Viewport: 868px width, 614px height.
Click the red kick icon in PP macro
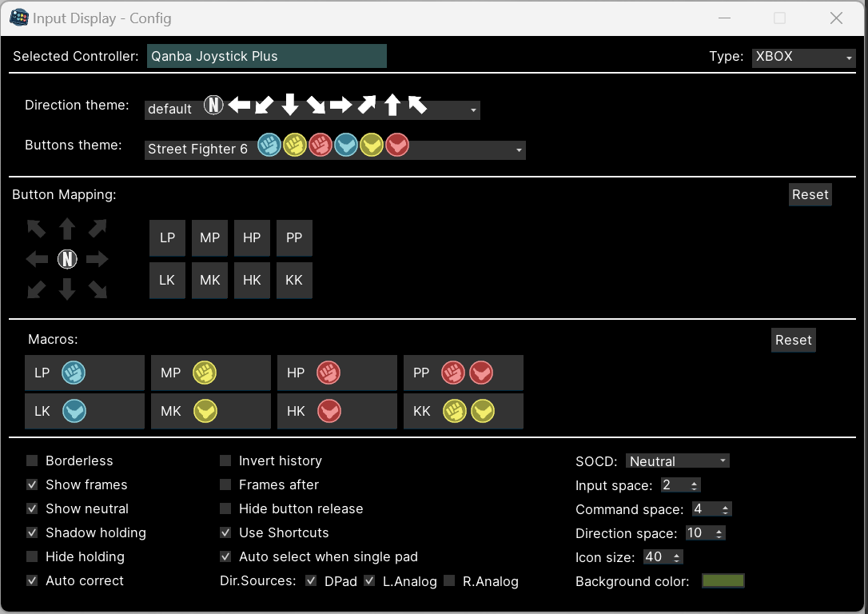click(481, 373)
